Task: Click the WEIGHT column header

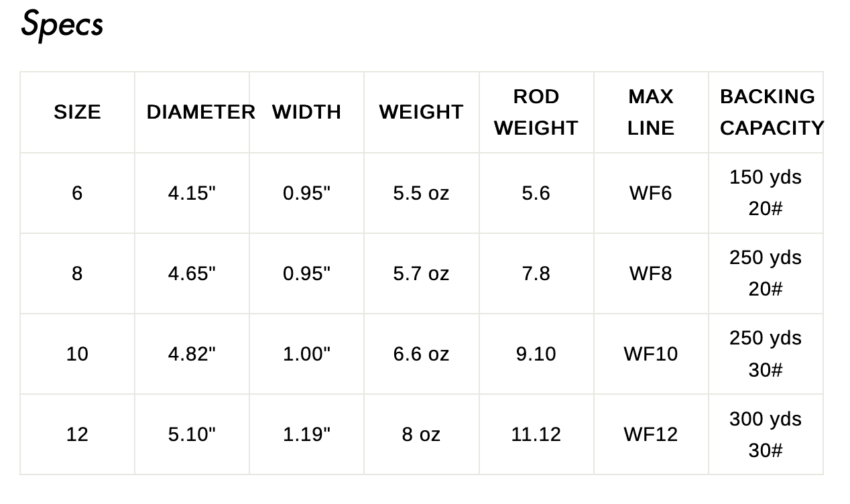Action: point(421,112)
